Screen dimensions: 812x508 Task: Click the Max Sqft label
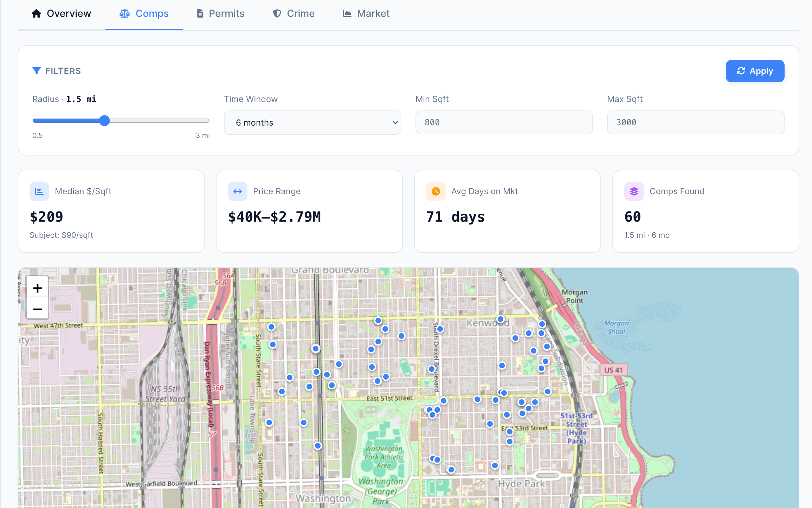[625, 99]
